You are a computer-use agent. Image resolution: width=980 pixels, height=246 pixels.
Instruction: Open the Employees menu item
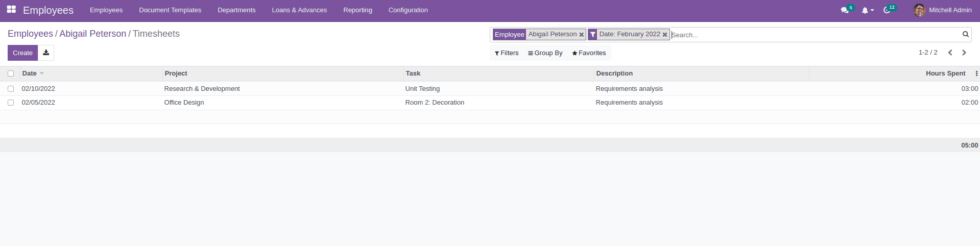(106, 10)
